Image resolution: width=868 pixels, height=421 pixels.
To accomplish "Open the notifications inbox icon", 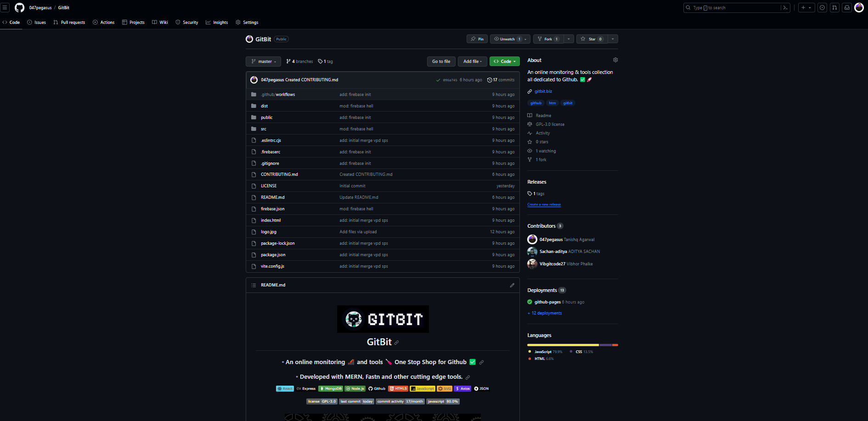I will point(847,8).
